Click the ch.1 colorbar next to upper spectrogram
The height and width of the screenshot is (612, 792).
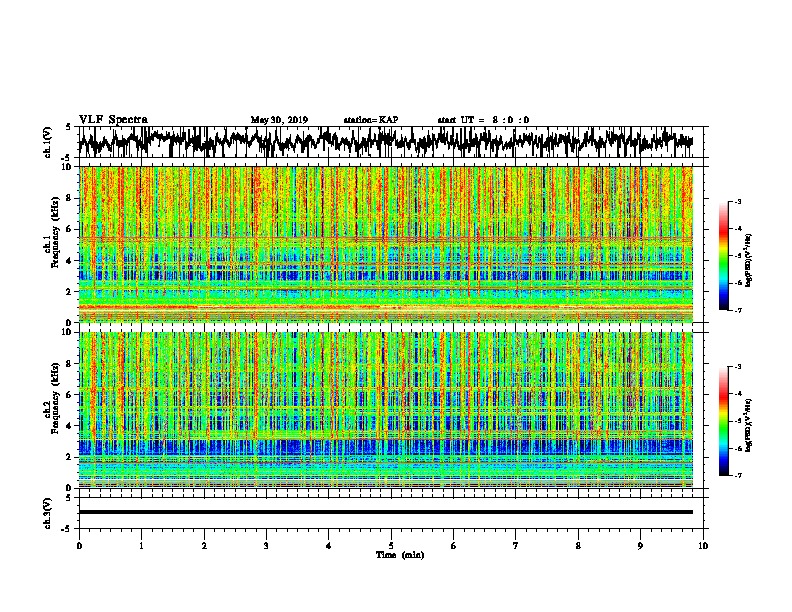click(x=724, y=256)
